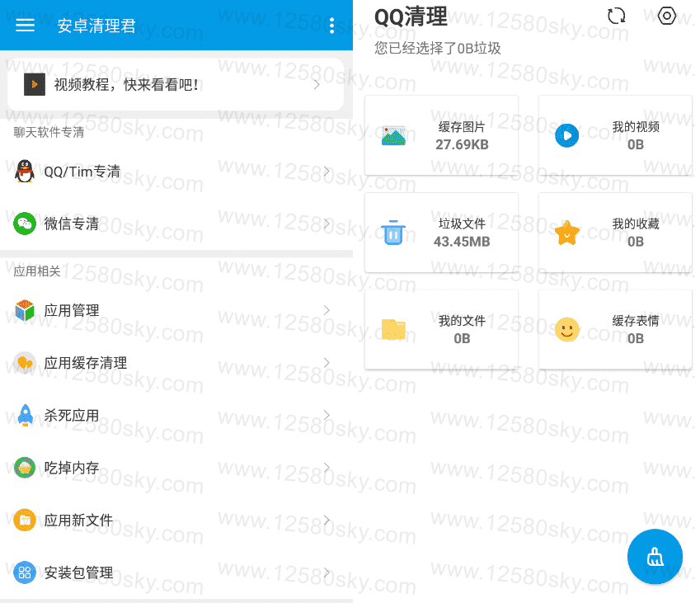Click the 我的文件 folder icon

click(393, 330)
